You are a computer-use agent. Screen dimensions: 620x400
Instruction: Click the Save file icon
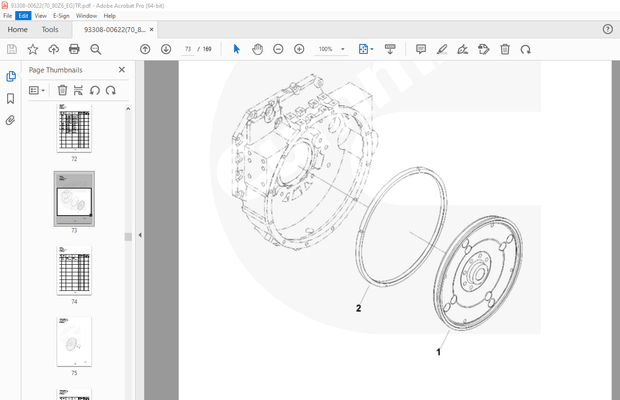pos(12,49)
